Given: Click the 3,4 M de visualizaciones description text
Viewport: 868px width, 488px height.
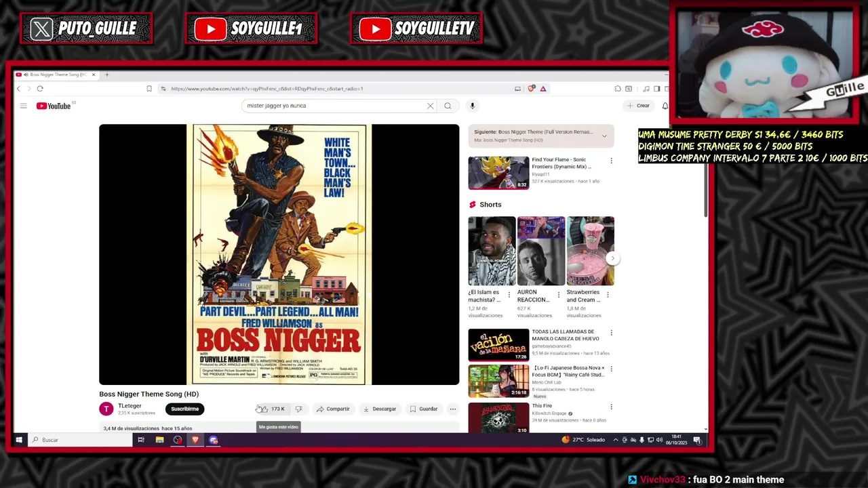Looking at the screenshot, I should (148, 428).
